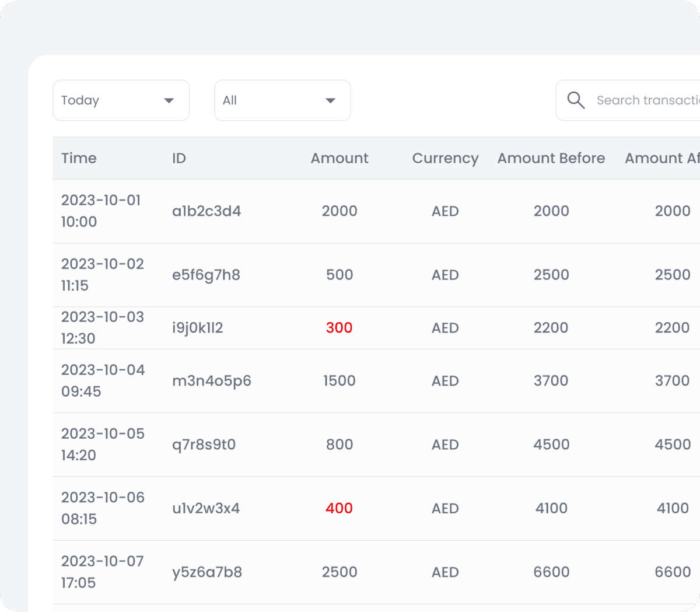The width and height of the screenshot is (700, 612).
Task: Click the dropdown arrow on the Today filter
Action: [169, 100]
